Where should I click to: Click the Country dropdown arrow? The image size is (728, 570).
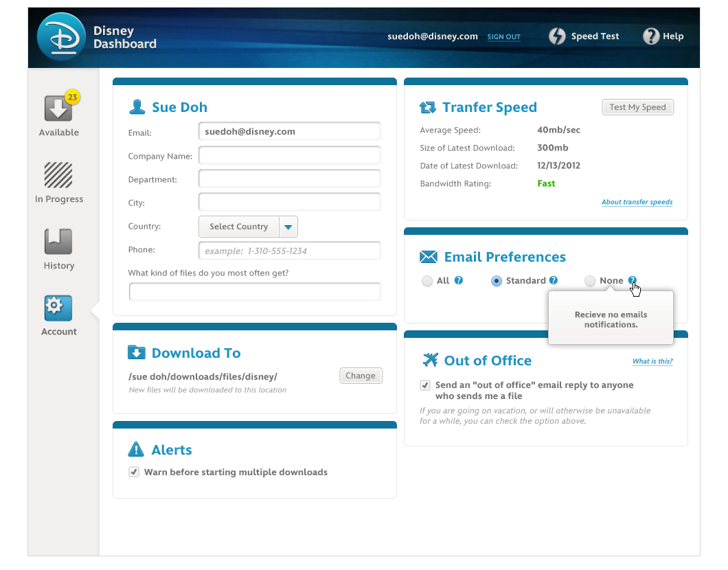[288, 227]
